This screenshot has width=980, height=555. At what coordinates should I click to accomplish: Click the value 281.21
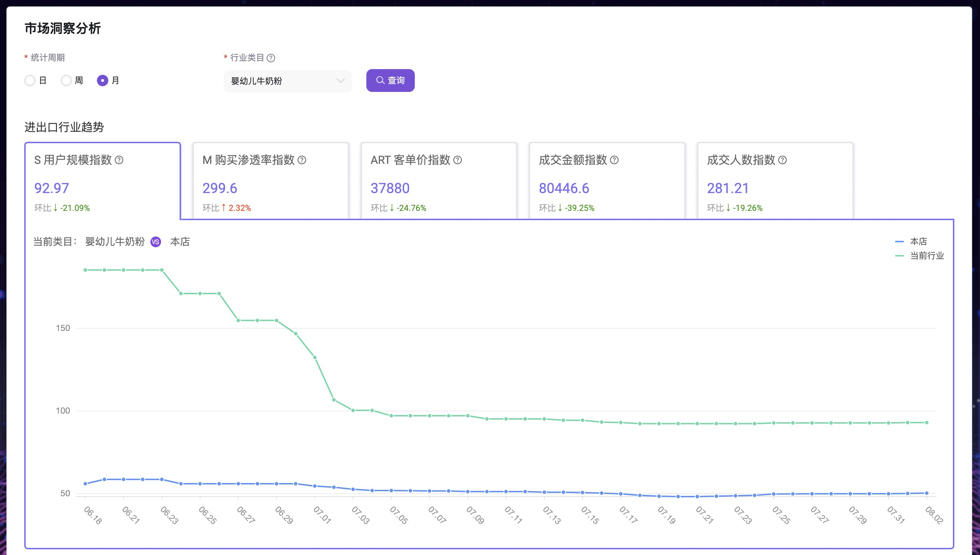[728, 188]
